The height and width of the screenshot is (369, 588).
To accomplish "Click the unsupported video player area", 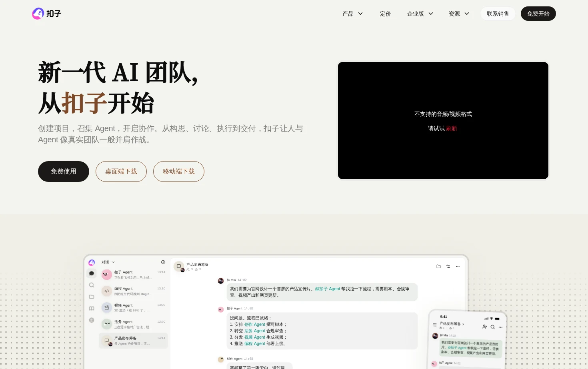I will [443, 120].
